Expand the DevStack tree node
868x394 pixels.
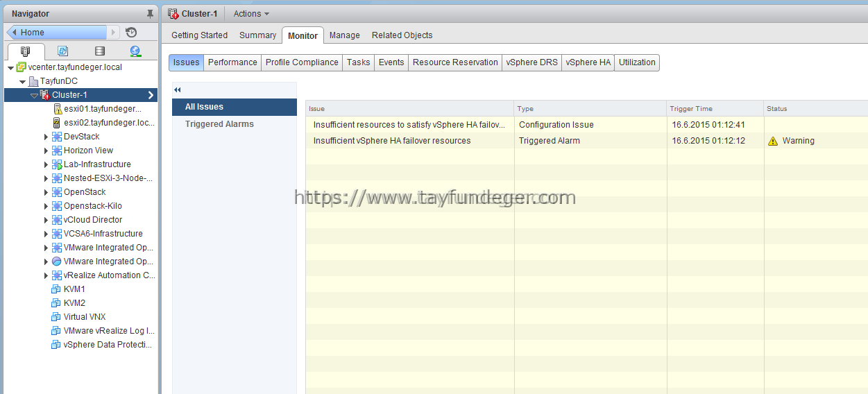pos(46,137)
